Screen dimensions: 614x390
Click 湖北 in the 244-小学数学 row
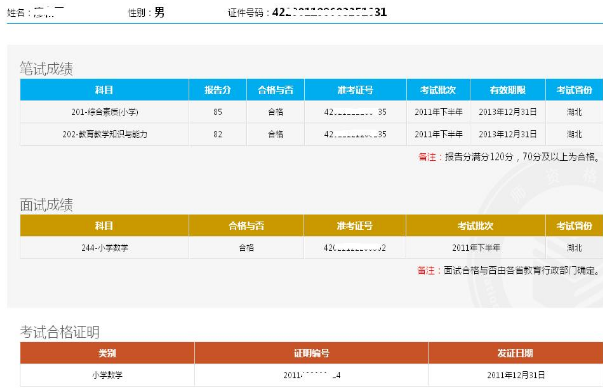(x=574, y=248)
